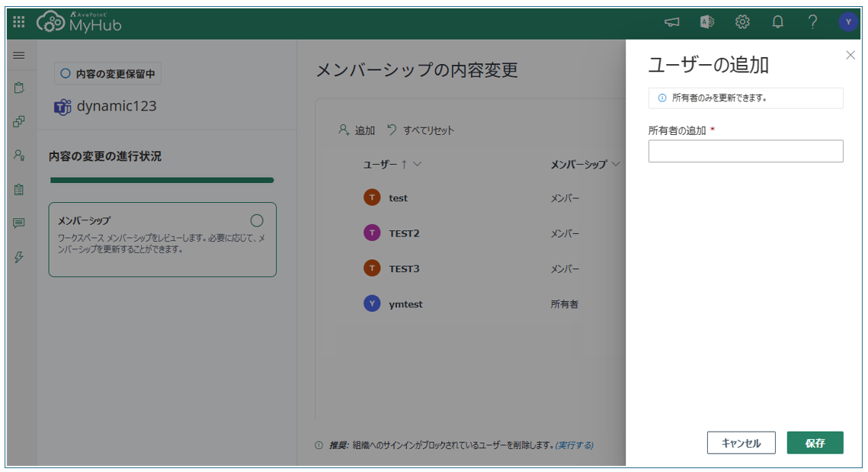The image size is (868, 472).
Task: Click the メンバー value in TEST3 row
Action: coord(565,268)
